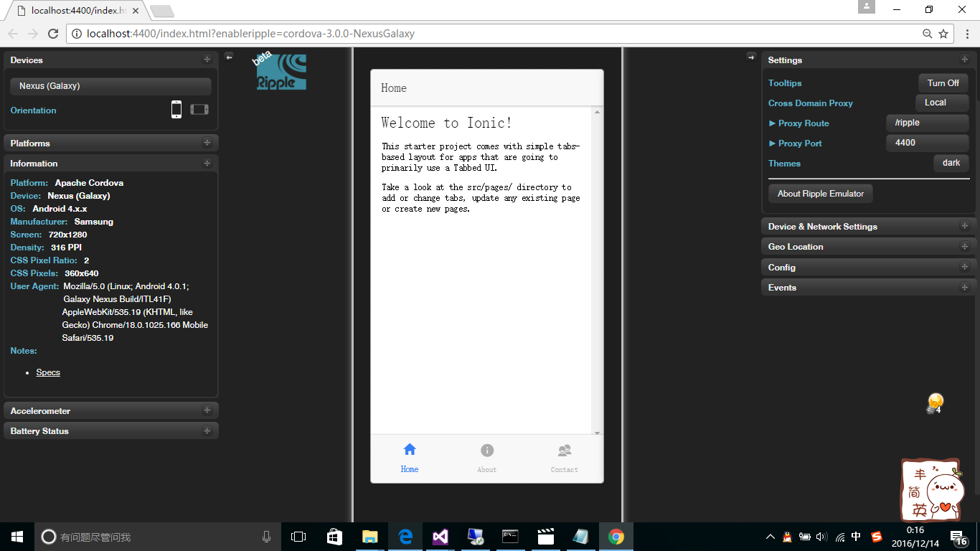Collapse the Information panel header
Screen dimensions: 980x551
pyautogui.click(x=110, y=164)
